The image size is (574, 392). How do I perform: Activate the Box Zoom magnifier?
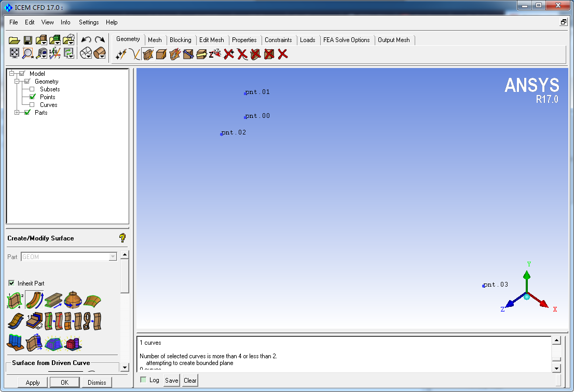28,53
